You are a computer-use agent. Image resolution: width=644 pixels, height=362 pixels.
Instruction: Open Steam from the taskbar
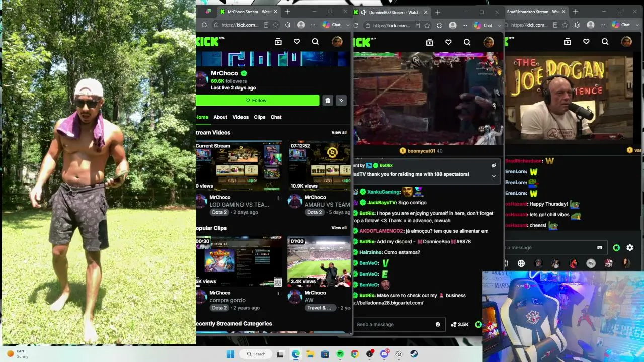click(414, 354)
